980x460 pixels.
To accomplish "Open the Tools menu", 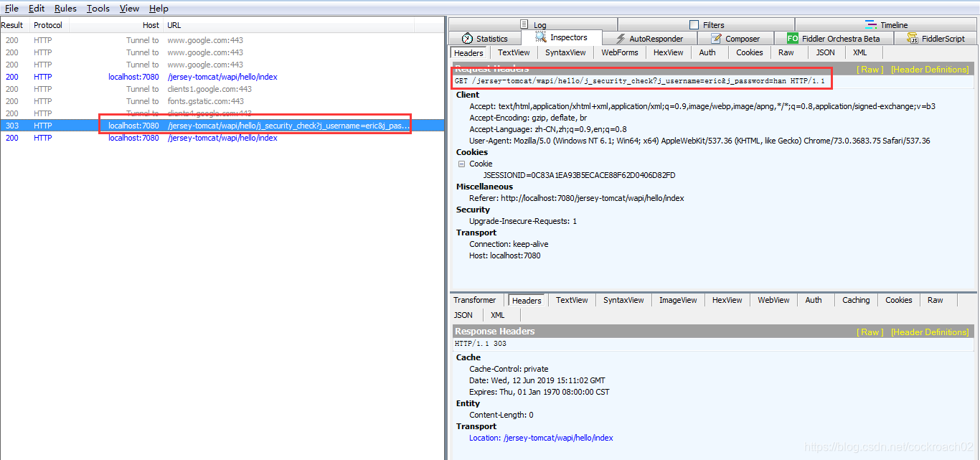I will click(98, 9).
